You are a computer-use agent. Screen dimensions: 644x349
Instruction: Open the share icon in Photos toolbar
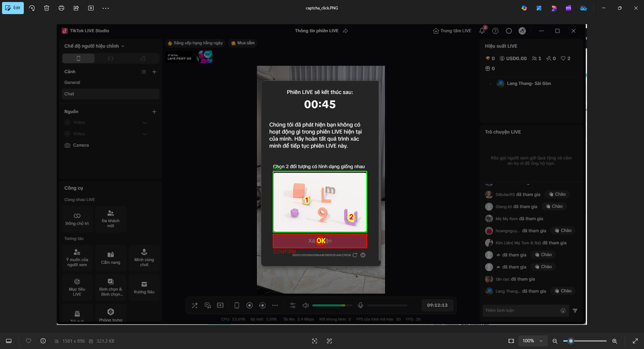tap(76, 8)
